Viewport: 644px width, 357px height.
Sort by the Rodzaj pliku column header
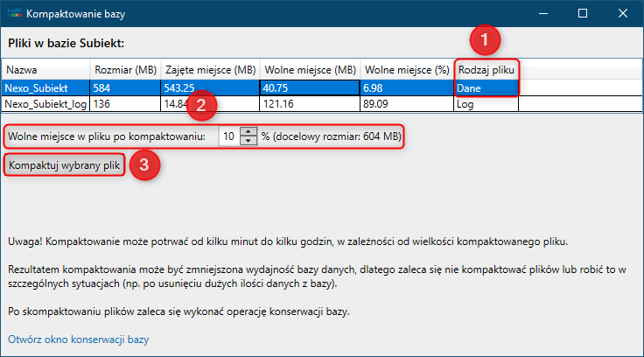pyautogui.click(x=486, y=70)
